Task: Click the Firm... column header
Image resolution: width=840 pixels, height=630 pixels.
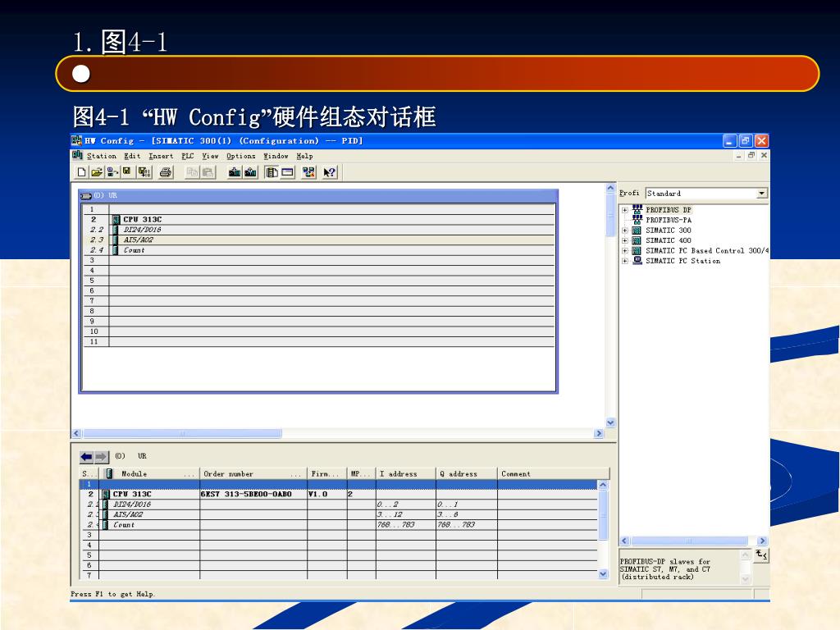Action: click(x=326, y=473)
